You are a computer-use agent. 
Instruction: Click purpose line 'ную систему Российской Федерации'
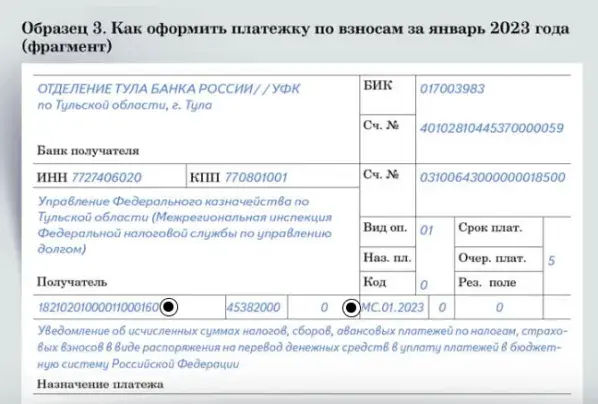coord(138,364)
